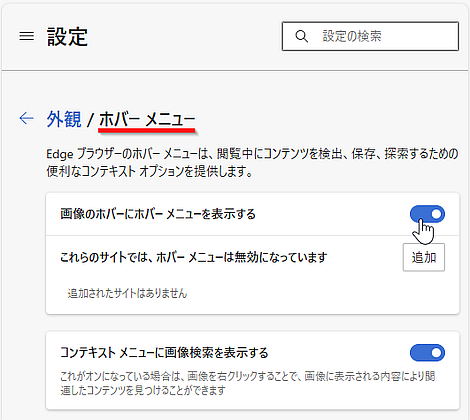The height and width of the screenshot is (420, 470).
Task: Click the 追加 button
Action: [x=424, y=257]
